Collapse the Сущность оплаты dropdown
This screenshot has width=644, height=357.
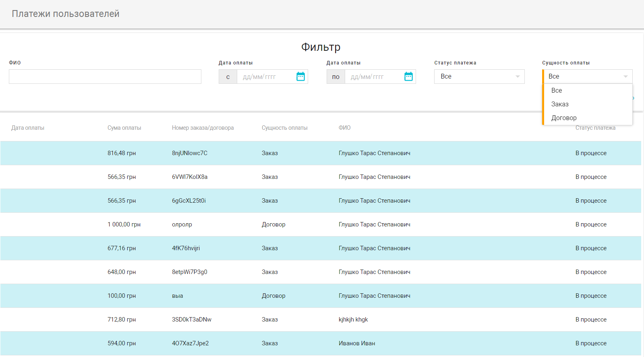[x=587, y=77]
